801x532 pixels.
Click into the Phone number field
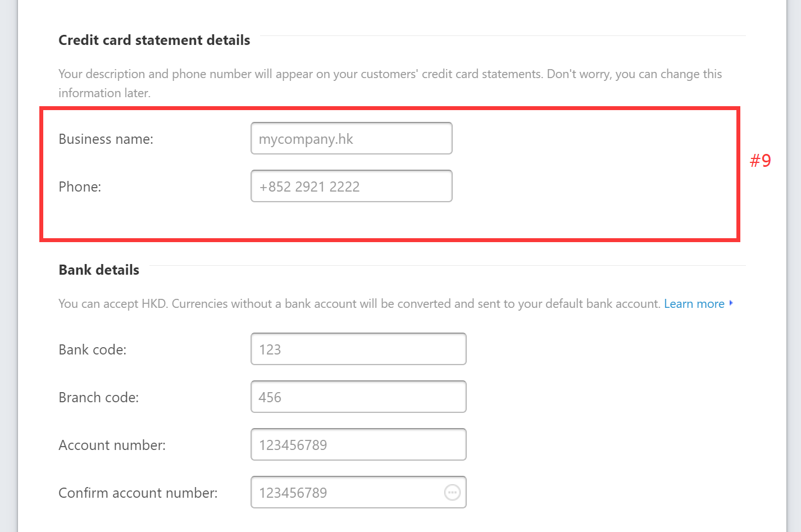[x=352, y=186]
